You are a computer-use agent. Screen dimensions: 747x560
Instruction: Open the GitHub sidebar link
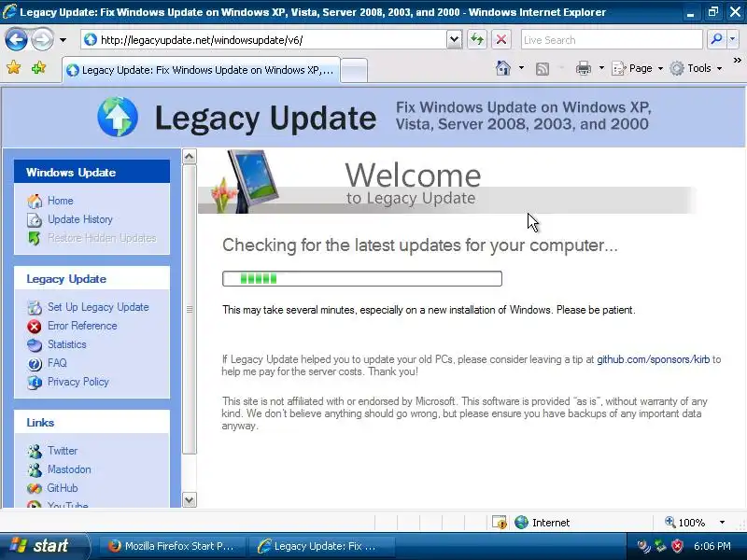point(63,487)
